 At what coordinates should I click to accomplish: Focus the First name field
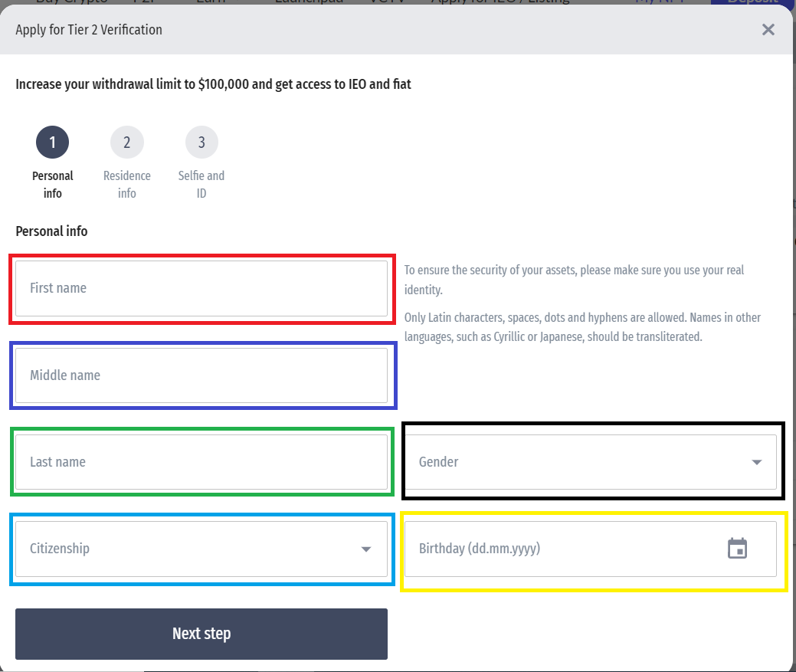pos(201,288)
